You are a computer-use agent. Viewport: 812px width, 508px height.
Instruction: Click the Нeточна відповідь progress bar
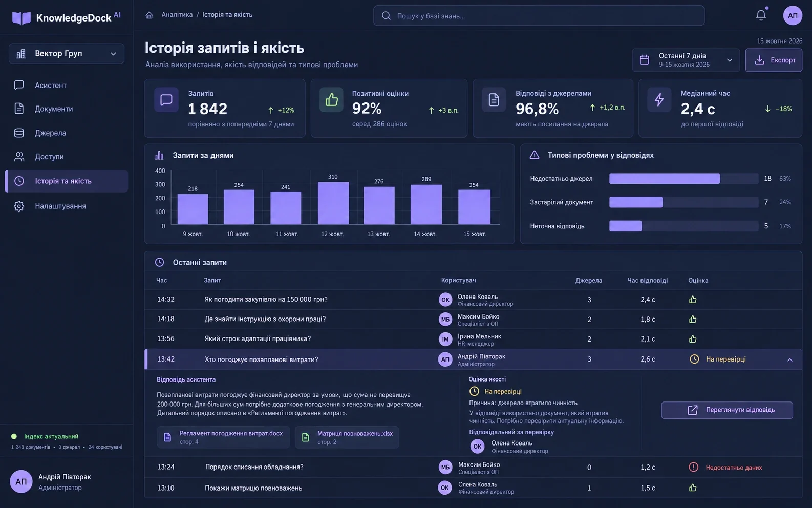pos(683,226)
